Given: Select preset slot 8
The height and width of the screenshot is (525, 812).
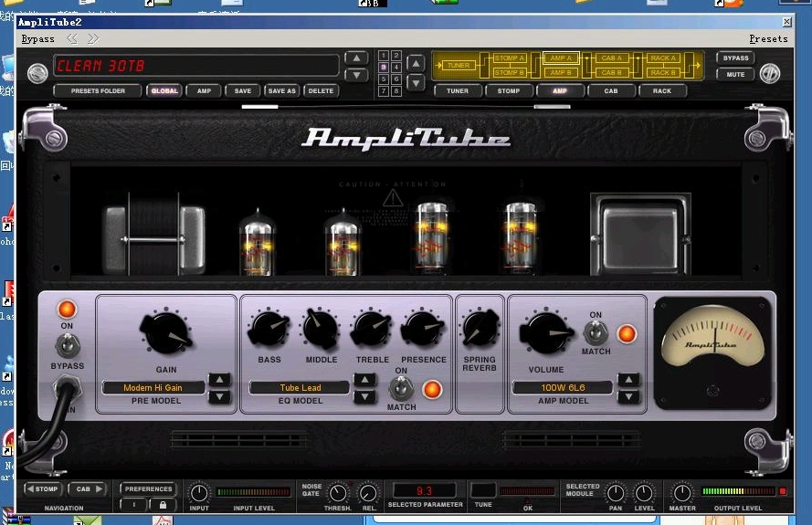Looking at the screenshot, I should tap(395, 91).
